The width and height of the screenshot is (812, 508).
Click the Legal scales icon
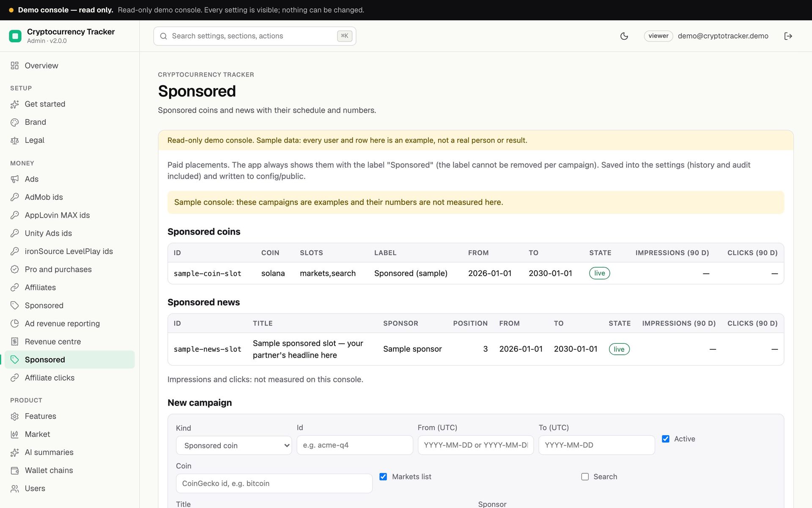tap(15, 140)
